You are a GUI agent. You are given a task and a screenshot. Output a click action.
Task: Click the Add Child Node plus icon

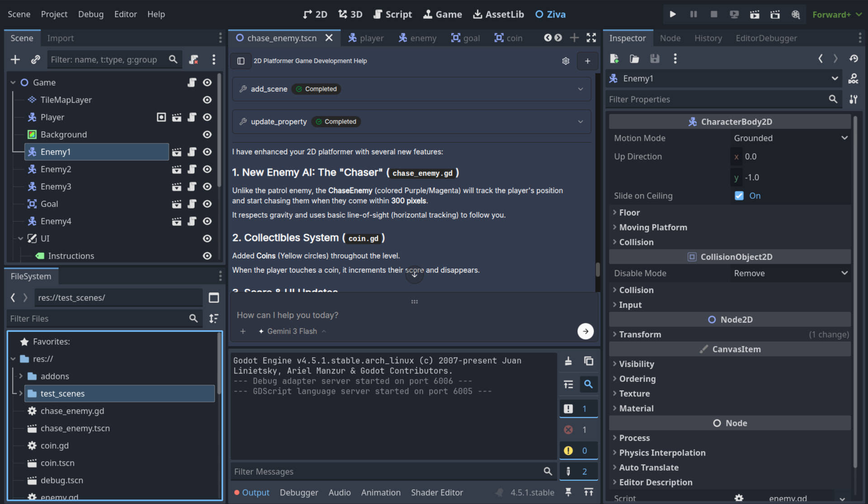pyautogui.click(x=15, y=59)
